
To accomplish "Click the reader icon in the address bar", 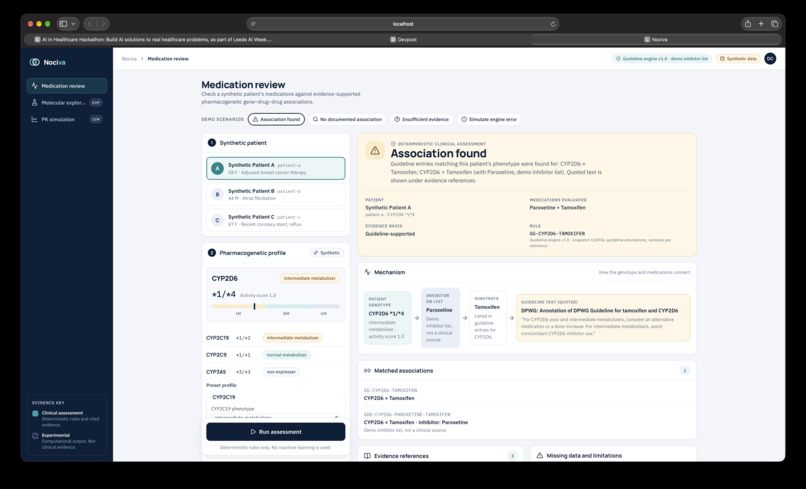I will (253, 24).
